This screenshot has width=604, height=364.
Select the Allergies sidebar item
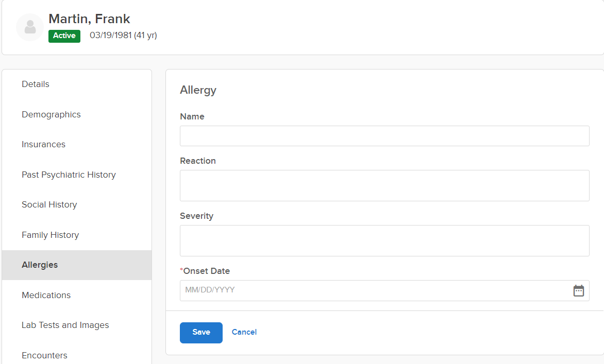(40, 265)
